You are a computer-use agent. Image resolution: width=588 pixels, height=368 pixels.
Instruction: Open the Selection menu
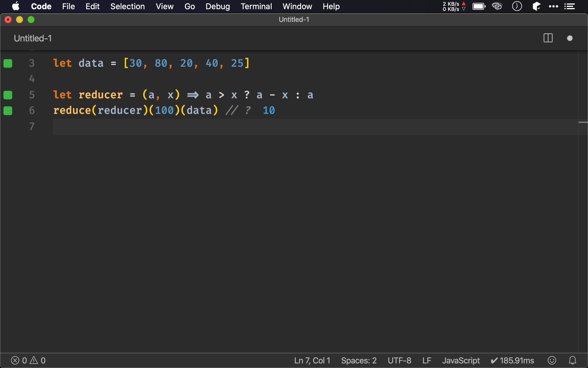point(127,6)
